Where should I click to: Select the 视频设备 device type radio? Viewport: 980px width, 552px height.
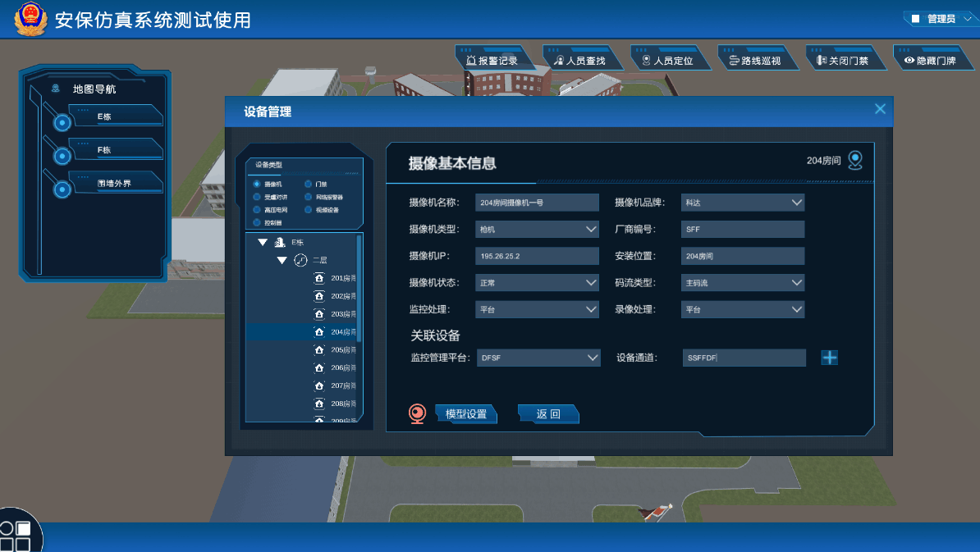pos(308,210)
